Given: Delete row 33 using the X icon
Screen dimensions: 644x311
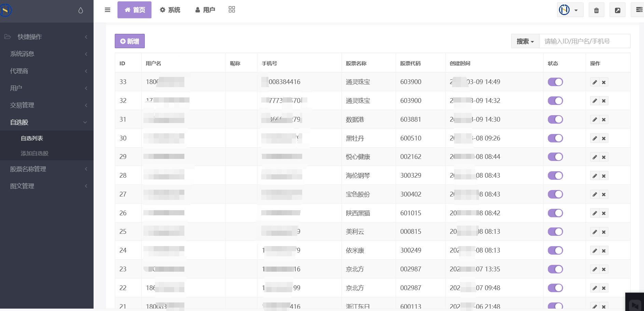Looking at the screenshot, I should [x=604, y=82].
